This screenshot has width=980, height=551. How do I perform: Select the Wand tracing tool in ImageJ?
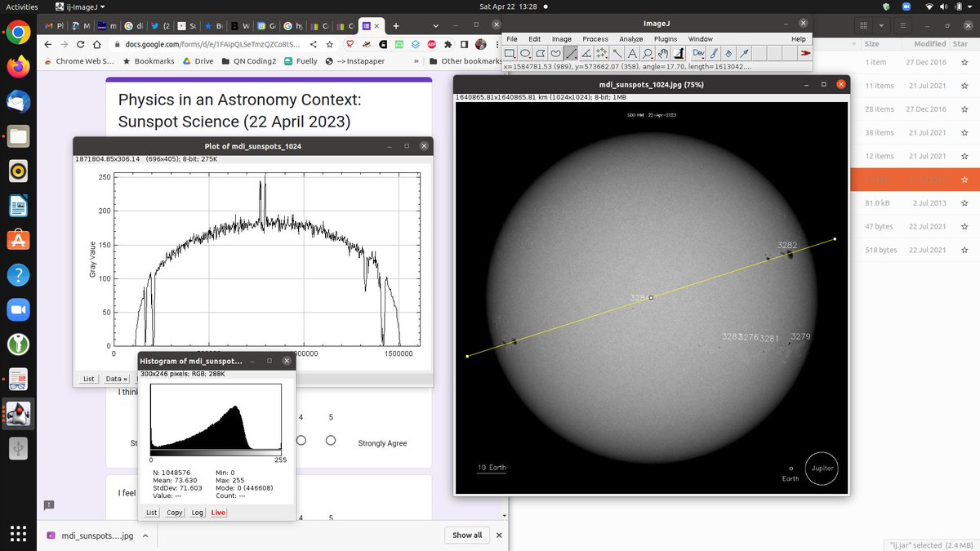618,53
